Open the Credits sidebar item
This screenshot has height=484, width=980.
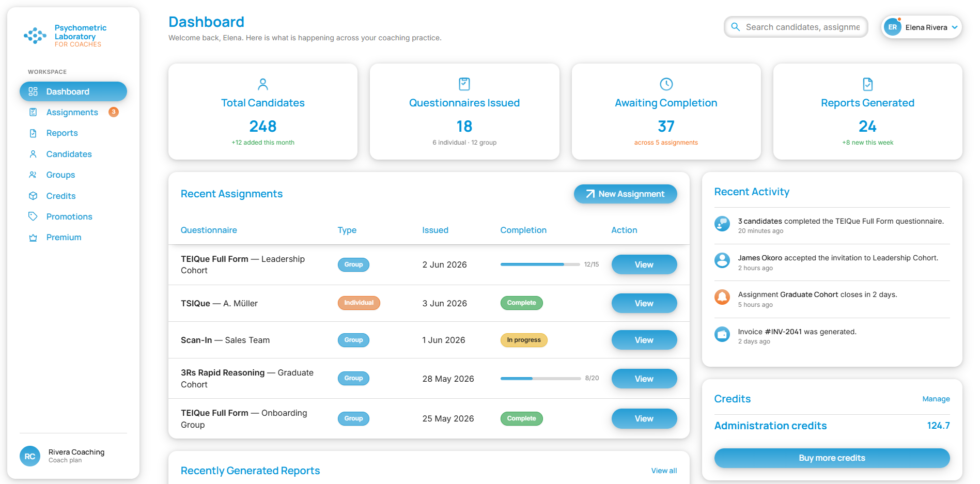[x=73, y=196]
